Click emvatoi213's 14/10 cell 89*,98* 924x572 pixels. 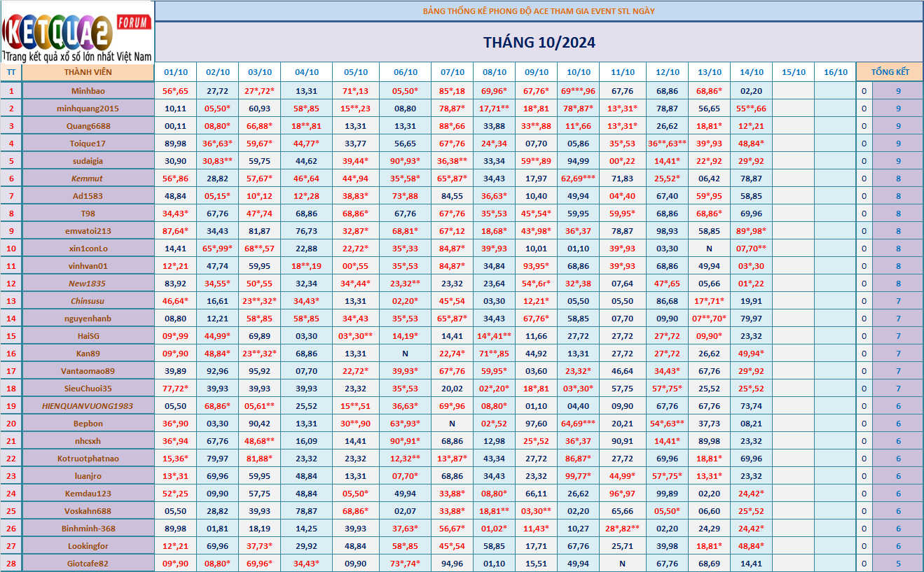(751, 231)
